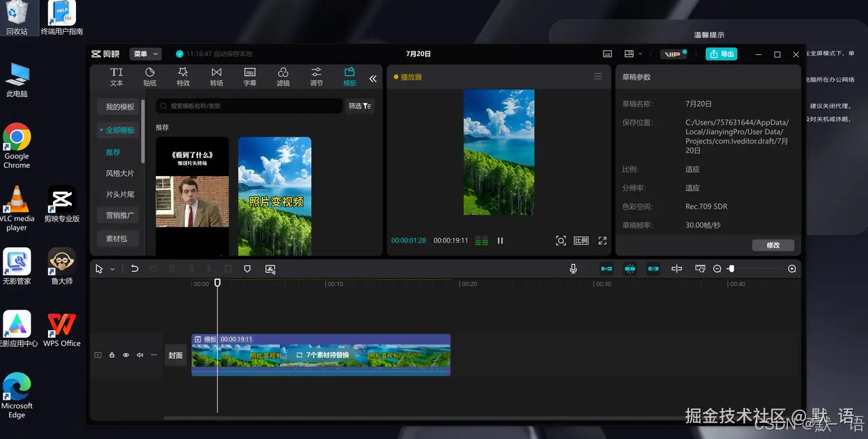Collapse the 全部模板 category
868x439 pixels.
[x=117, y=129]
